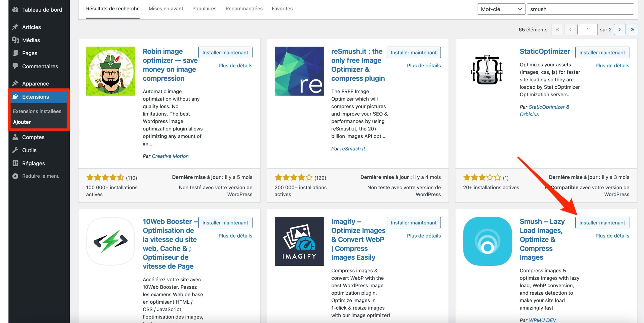Viewport: 644px width, 323px height.
Task: Visit WPMU DEV author link
Action: tap(542, 320)
